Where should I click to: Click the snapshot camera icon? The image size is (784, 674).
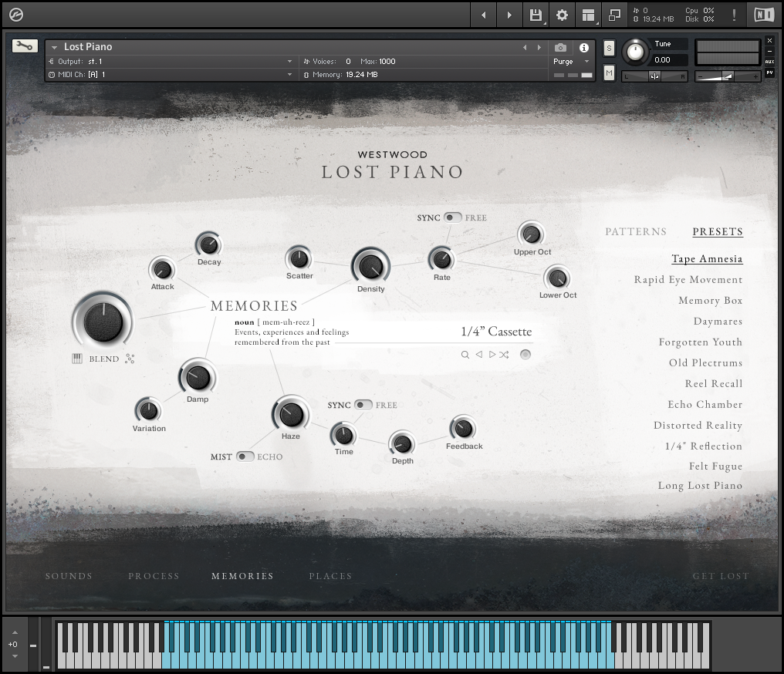point(560,48)
